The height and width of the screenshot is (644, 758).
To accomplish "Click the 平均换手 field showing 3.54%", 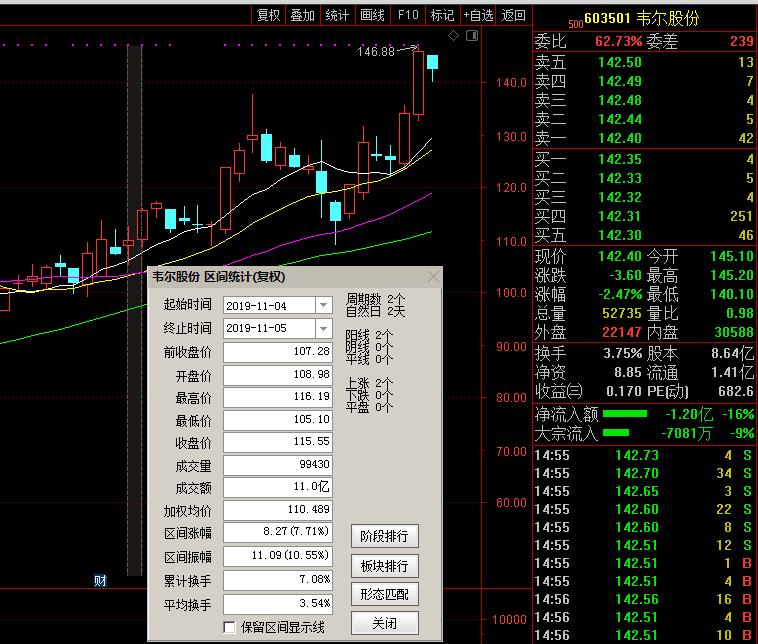I will (x=277, y=604).
